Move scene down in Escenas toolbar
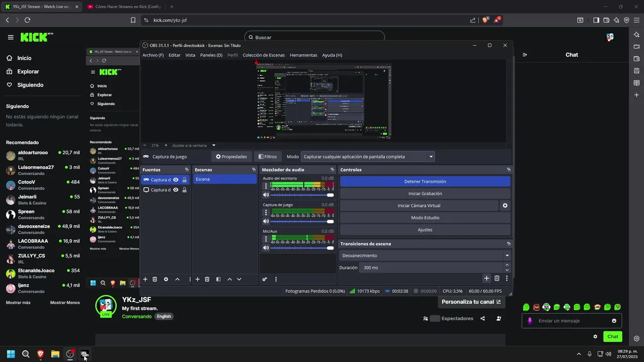644x362 pixels. (x=239, y=279)
